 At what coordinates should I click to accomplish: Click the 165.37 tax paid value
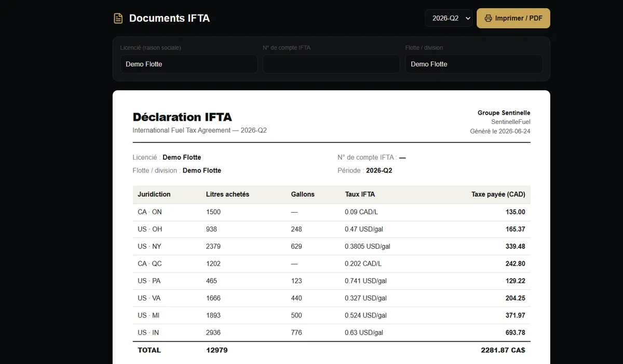[516, 229]
